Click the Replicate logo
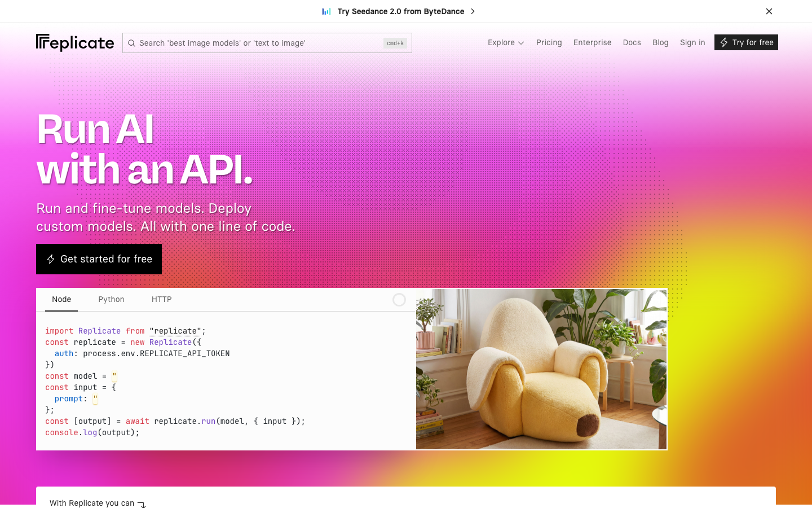The height and width of the screenshot is (508, 812). 74,42
